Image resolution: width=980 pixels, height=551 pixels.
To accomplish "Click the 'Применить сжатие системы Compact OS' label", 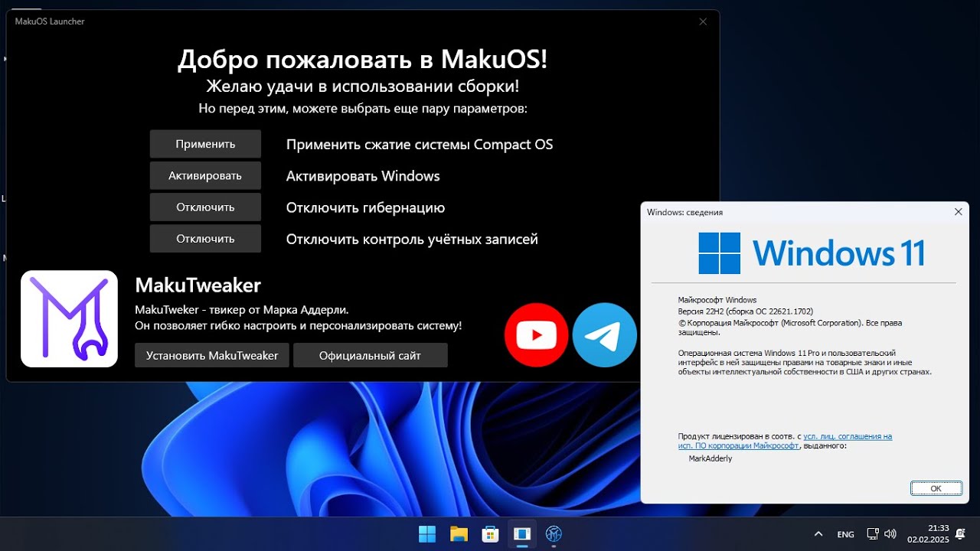I will 420,145.
